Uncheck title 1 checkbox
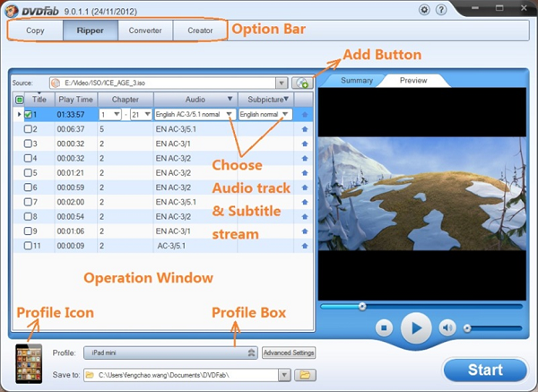The height and width of the screenshot is (392, 538). pyautogui.click(x=28, y=114)
